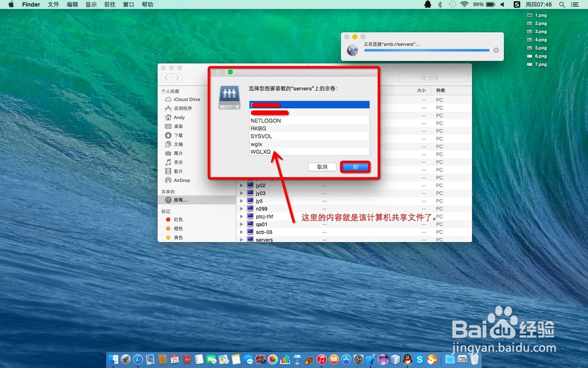588x368 pixels.
Task: Open Safari compass icon in dock
Action: (138, 359)
